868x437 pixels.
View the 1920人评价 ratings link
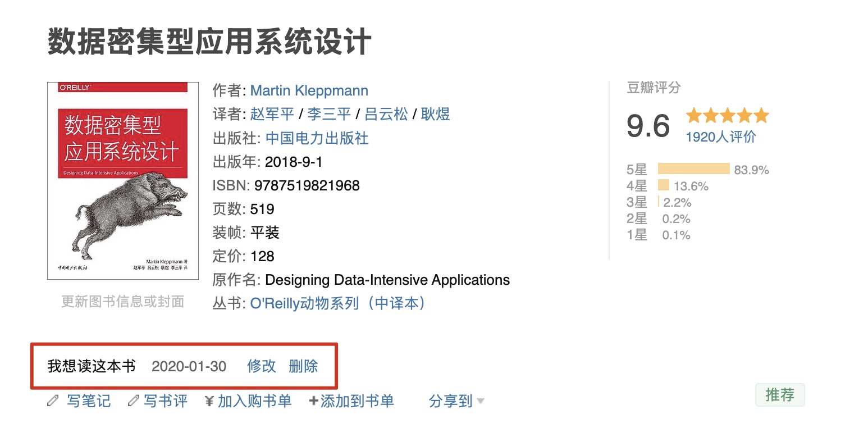point(721,136)
